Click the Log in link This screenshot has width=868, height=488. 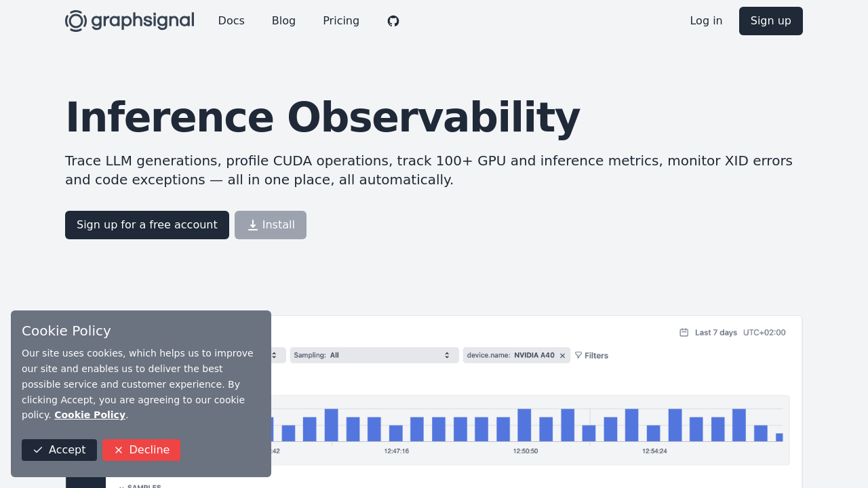(706, 21)
